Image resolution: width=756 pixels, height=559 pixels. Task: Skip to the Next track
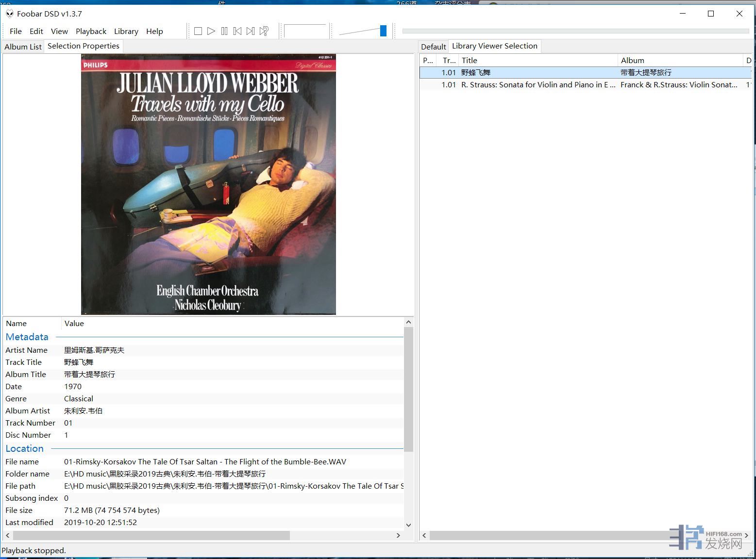pos(251,31)
